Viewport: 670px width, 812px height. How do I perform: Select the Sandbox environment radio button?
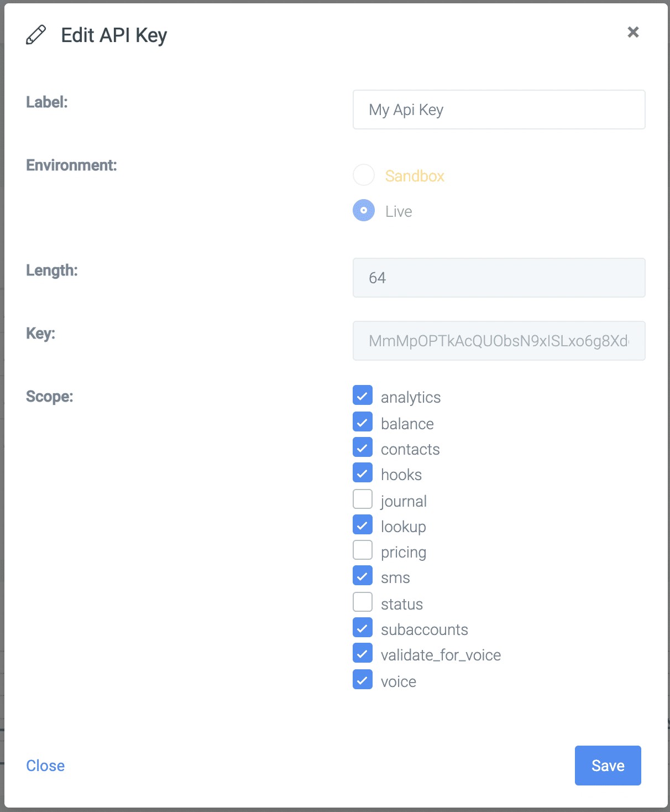(x=364, y=175)
